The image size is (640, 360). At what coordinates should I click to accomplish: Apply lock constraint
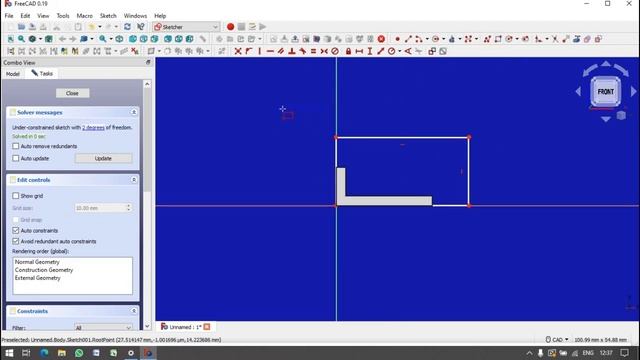(x=348, y=51)
